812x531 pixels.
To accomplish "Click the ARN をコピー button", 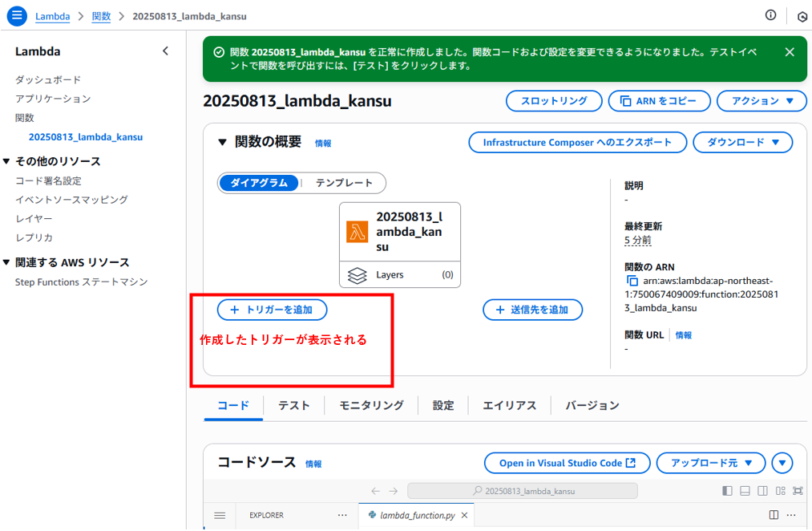I will click(x=659, y=101).
